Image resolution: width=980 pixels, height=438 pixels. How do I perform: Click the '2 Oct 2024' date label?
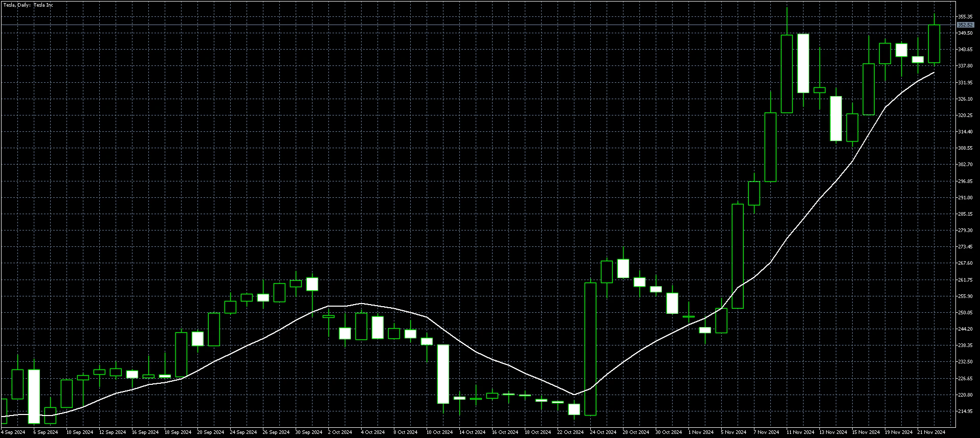tap(340, 432)
